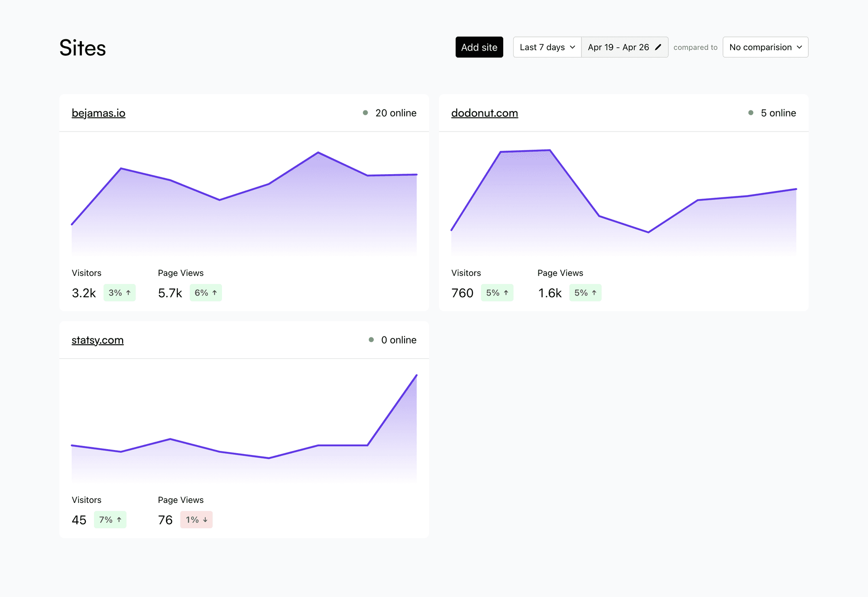This screenshot has width=868, height=597.
Task: Open the Last 7 days dropdown
Action: point(547,47)
